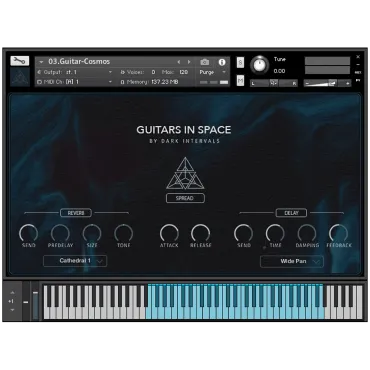This screenshot has height=370, width=370.
Task: Click the reverb TONE knob
Action: point(124,233)
